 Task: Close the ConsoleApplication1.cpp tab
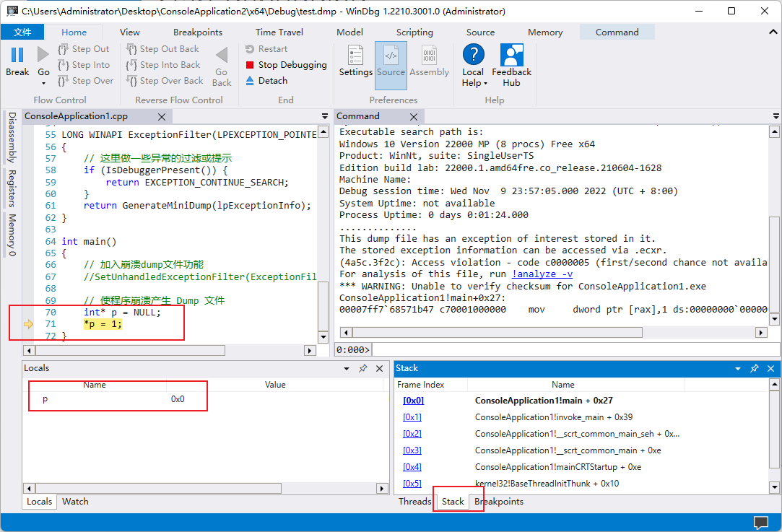(162, 116)
